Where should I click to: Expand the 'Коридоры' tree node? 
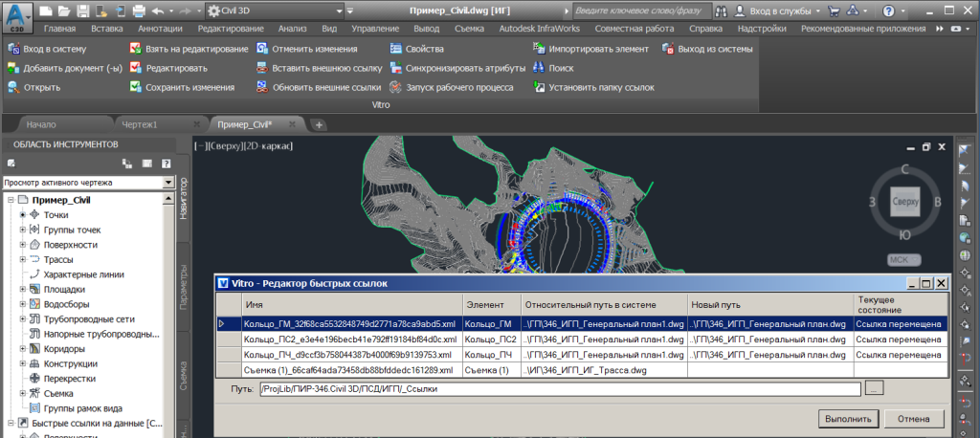[22, 349]
